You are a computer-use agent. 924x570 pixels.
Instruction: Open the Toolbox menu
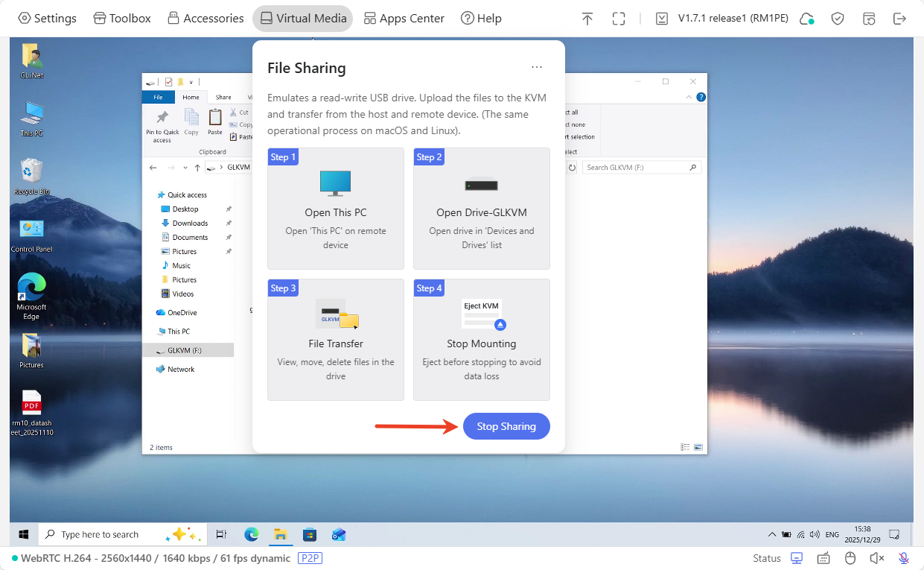(122, 19)
